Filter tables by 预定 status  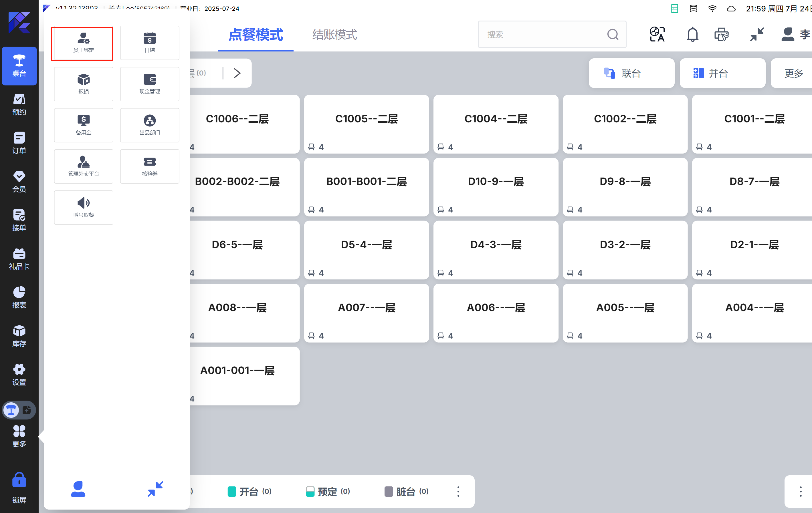pos(328,492)
